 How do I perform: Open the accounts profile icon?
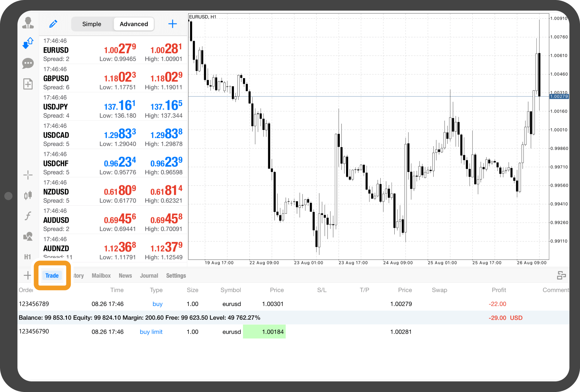click(x=28, y=23)
